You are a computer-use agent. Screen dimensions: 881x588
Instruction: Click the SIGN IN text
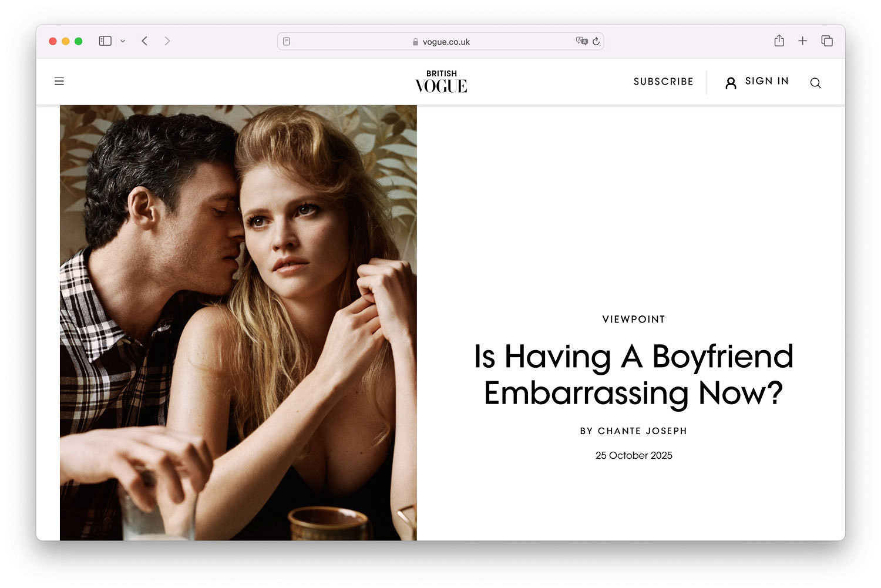click(x=766, y=81)
